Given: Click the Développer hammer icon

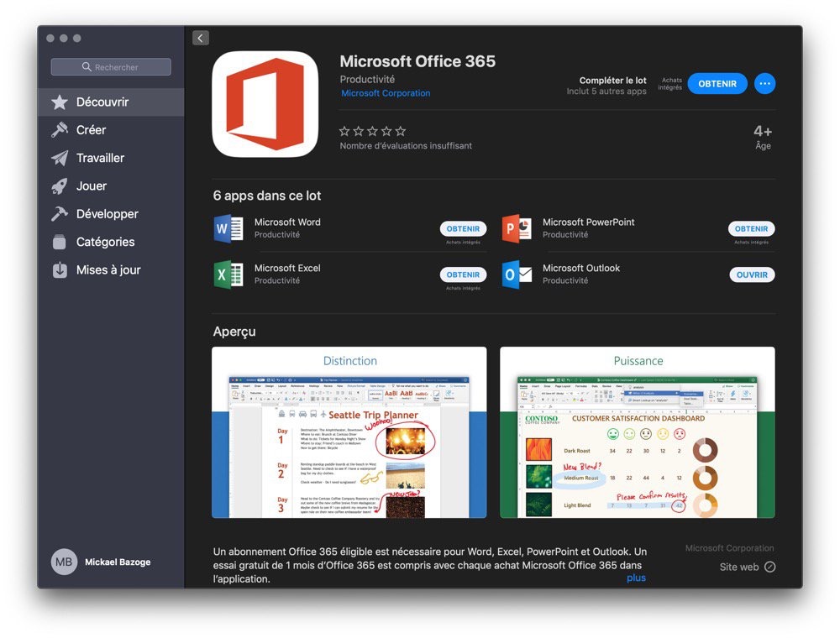Looking at the screenshot, I should point(60,213).
